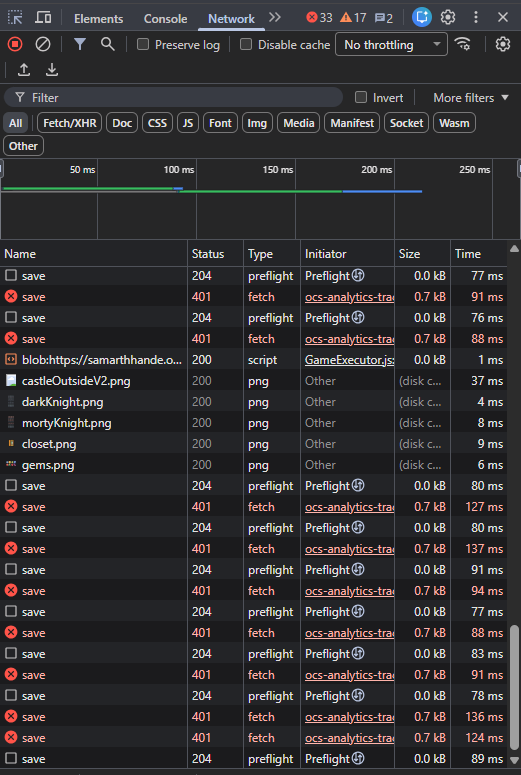Select closet.png request row
Viewport: 521px width, 775px height.
pyautogui.click(x=253, y=444)
